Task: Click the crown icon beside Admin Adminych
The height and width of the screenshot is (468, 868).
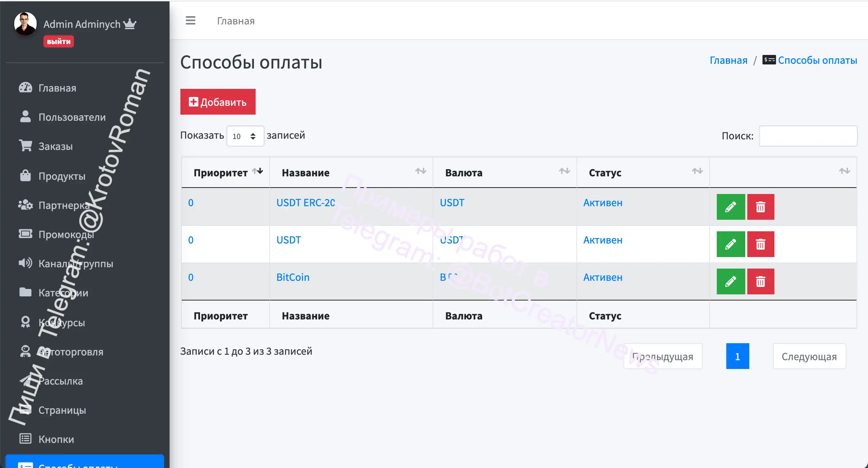Action: coord(130,24)
